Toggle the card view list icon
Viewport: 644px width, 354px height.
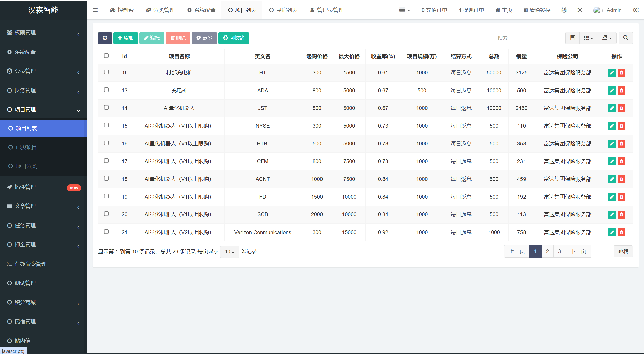(x=573, y=38)
